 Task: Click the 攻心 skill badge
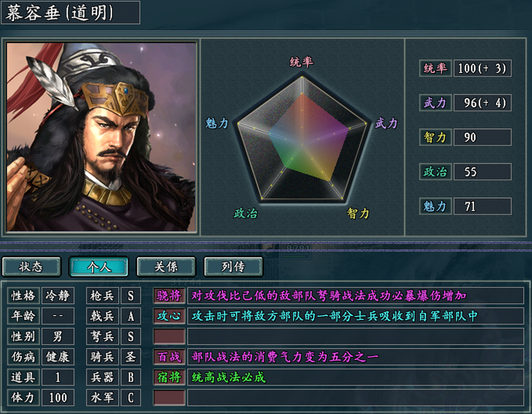169,316
